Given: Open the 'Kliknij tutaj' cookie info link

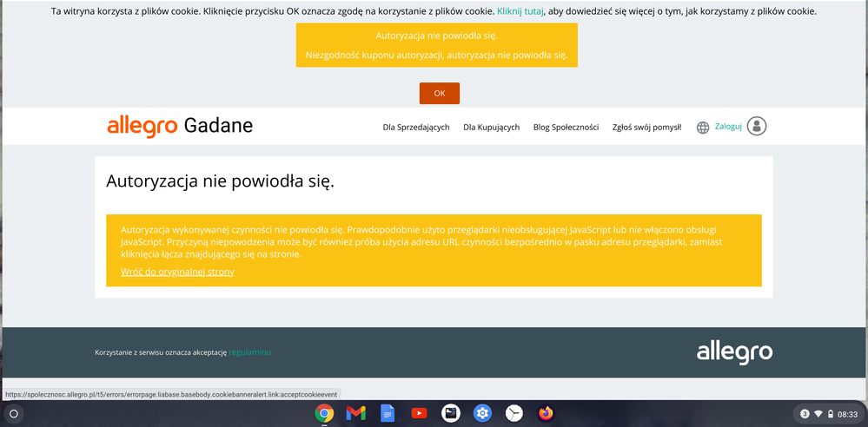Looking at the screenshot, I should tap(520, 12).
